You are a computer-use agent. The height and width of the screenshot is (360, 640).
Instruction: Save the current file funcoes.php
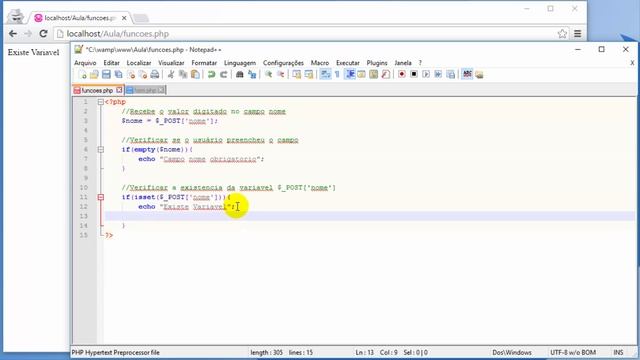(x=106, y=75)
